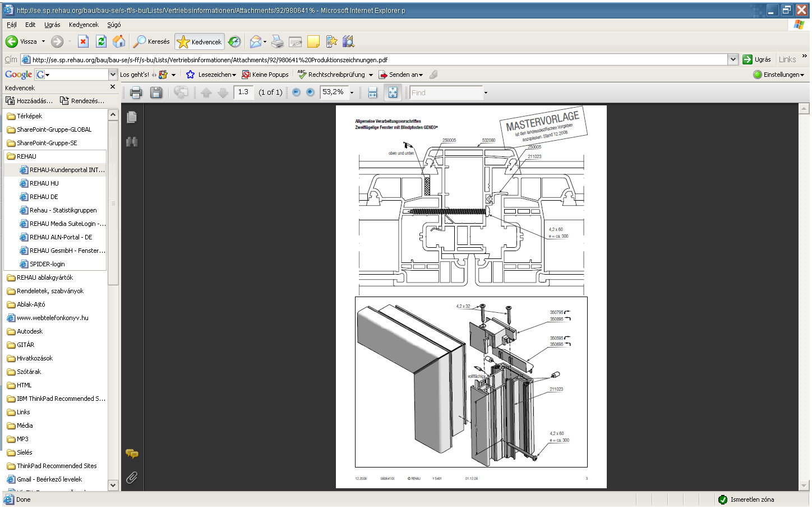
Task: Click Los geht's! search button
Action: (135, 75)
